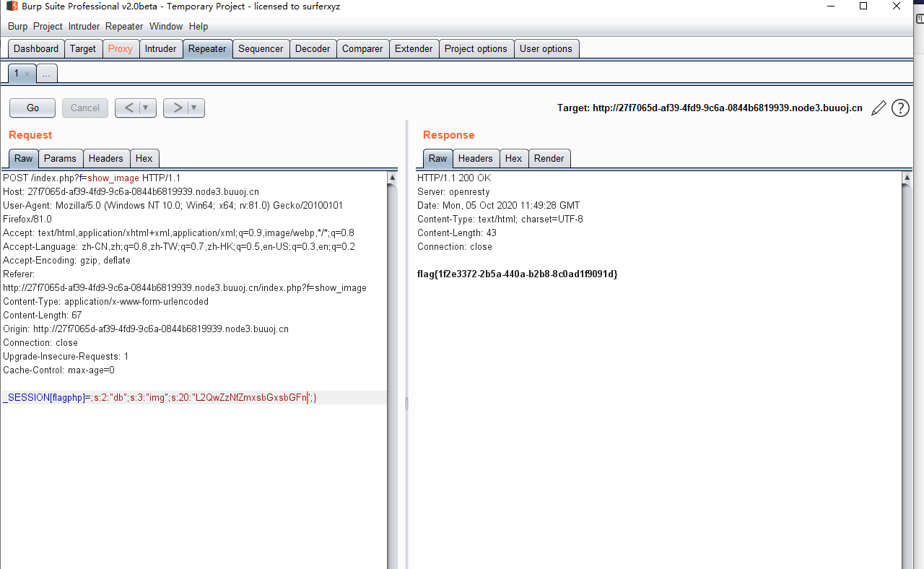
Task: Show the Headers tab in the Request panel
Action: (106, 158)
